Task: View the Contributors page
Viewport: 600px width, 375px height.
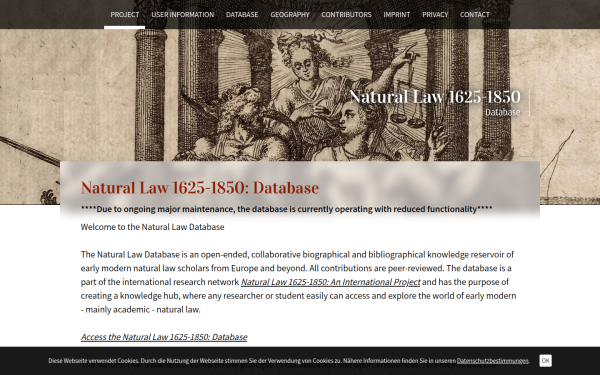Action: [346, 15]
